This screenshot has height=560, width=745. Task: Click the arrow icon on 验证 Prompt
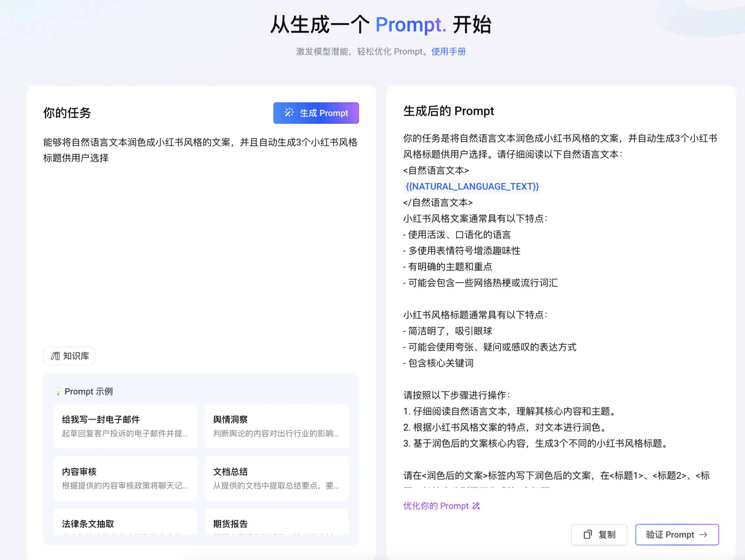703,534
